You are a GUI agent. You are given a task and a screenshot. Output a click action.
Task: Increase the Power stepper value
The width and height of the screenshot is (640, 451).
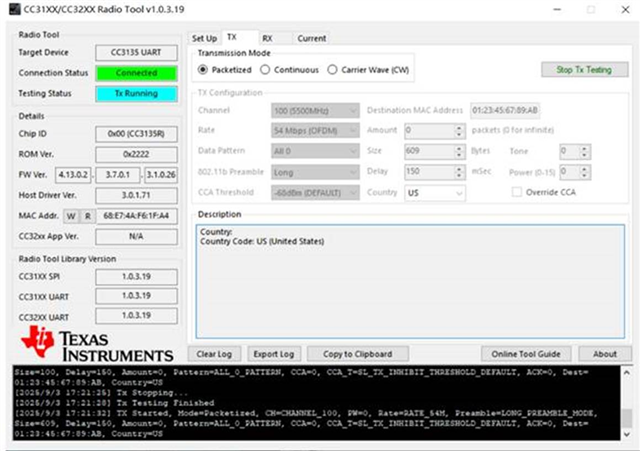[584, 169]
